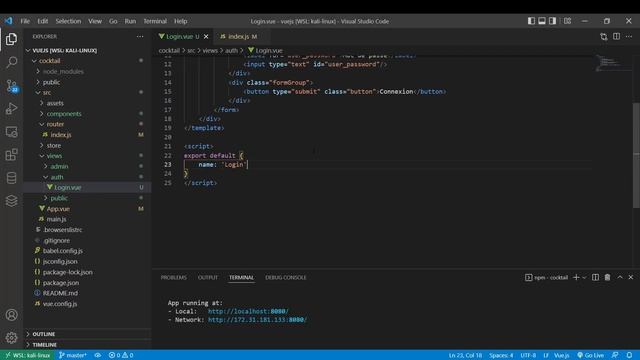Open localhost:8080 link in terminal
Viewport: 640px width, 360px height.
coord(248,311)
